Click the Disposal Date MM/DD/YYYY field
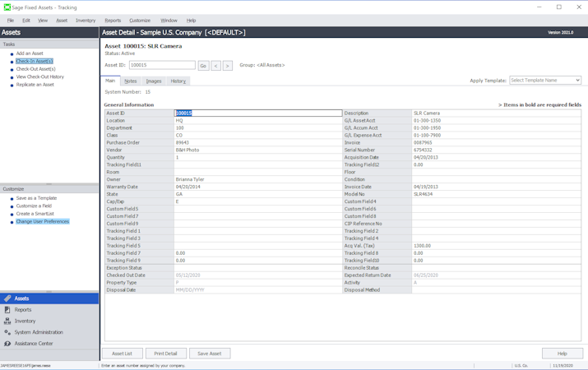 pyautogui.click(x=258, y=290)
